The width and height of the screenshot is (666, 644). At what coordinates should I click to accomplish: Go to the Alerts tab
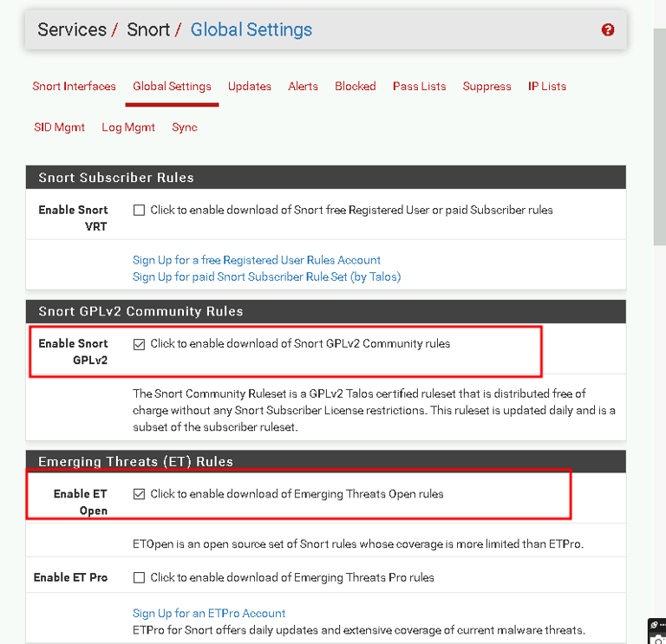[x=303, y=86]
